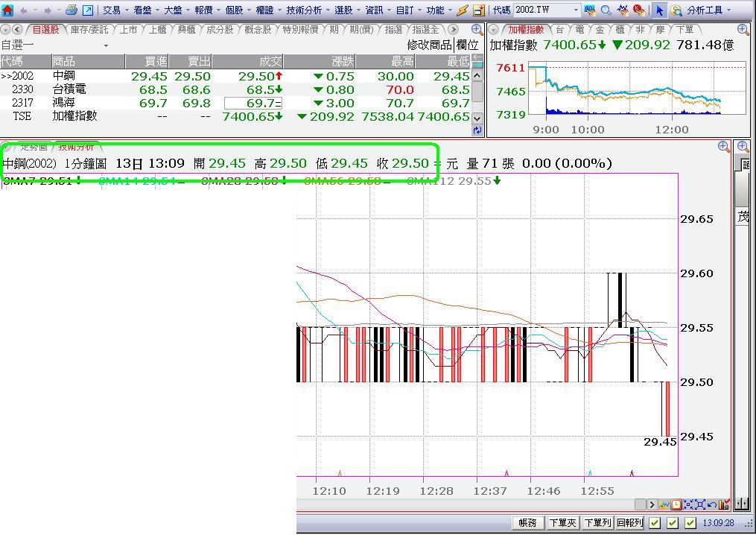Click the magnifier icon left of 分析工具

tap(676, 10)
